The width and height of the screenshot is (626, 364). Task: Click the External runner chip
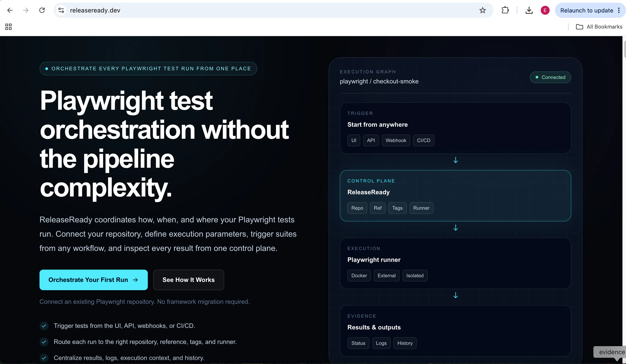(386, 275)
